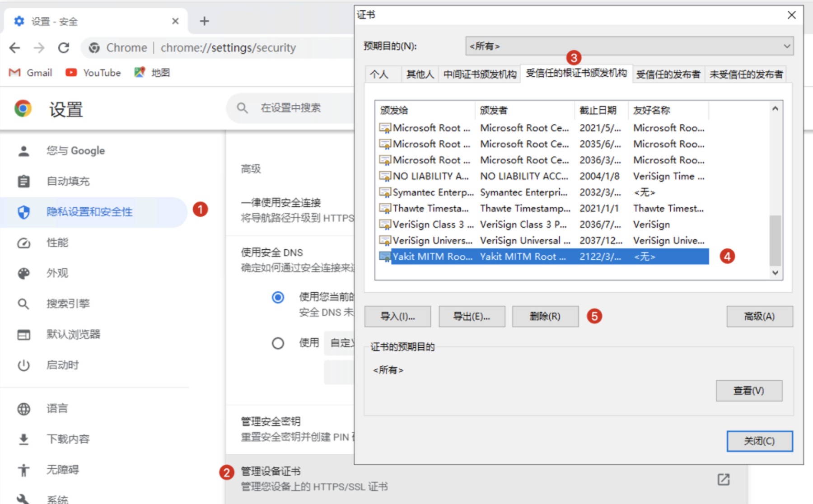
Task: Click the 查看(V) view button
Action: pos(748,391)
